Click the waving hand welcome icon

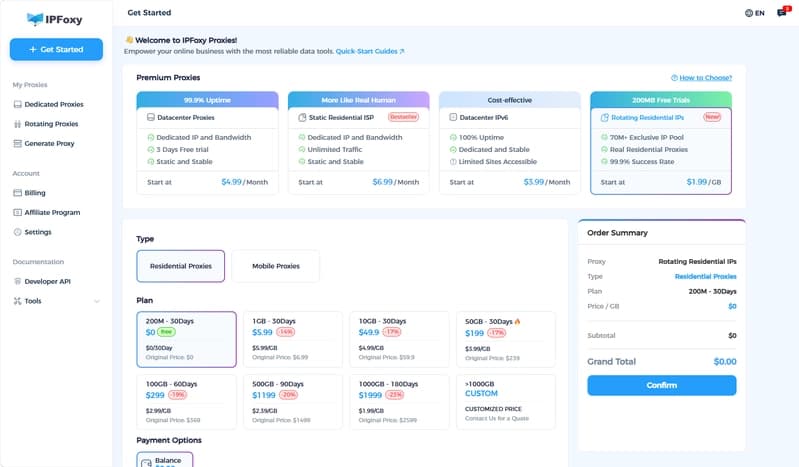pos(129,40)
